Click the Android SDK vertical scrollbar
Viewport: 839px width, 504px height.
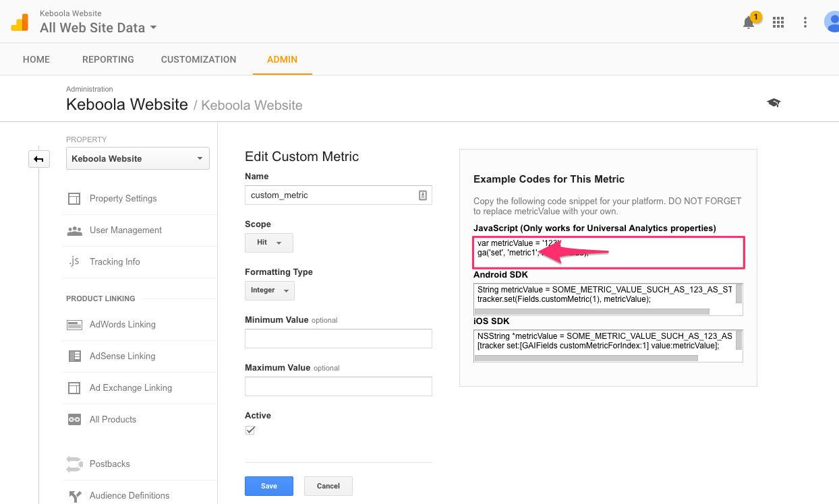click(x=739, y=295)
